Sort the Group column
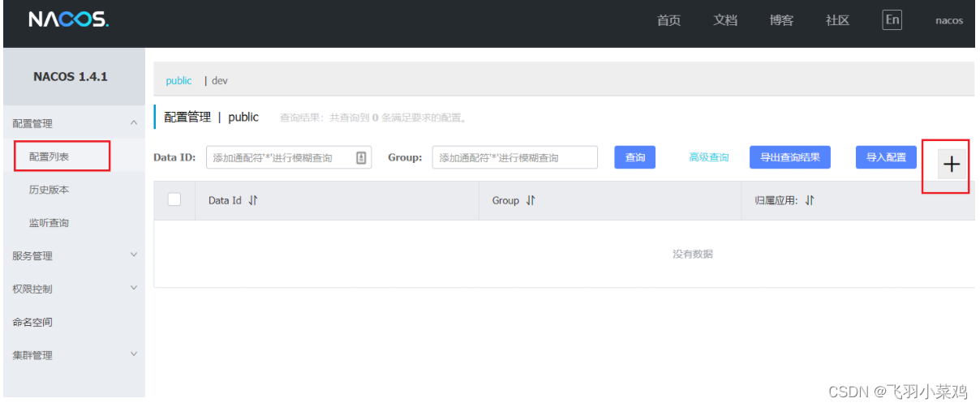Image resolution: width=980 pixels, height=407 pixels. [531, 201]
